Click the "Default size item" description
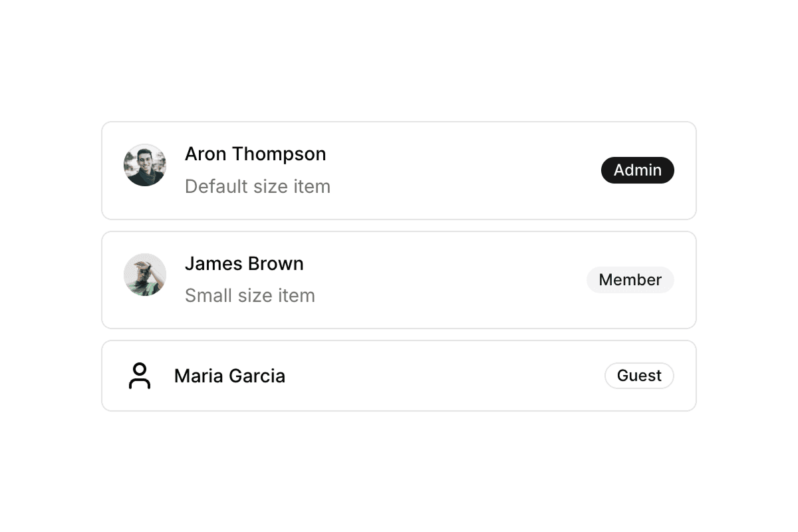The width and height of the screenshot is (798, 532). pyautogui.click(x=257, y=187)
